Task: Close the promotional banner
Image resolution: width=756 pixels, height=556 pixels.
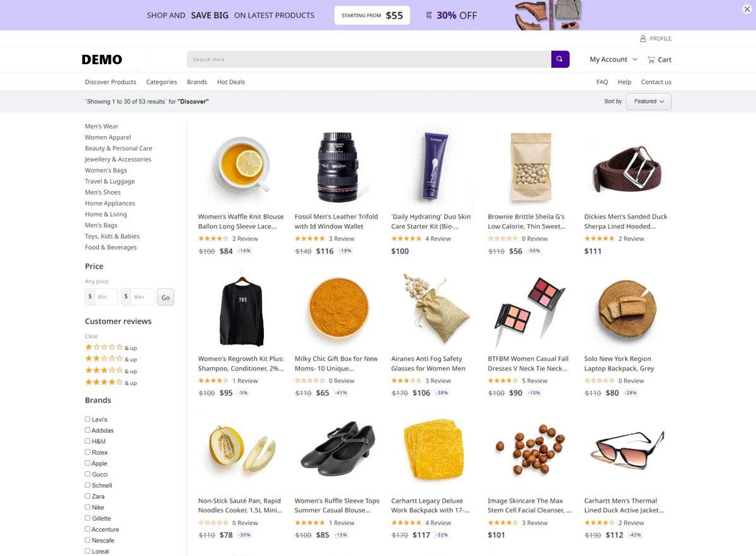Action: pyautogui.click(x=747, y=9)
